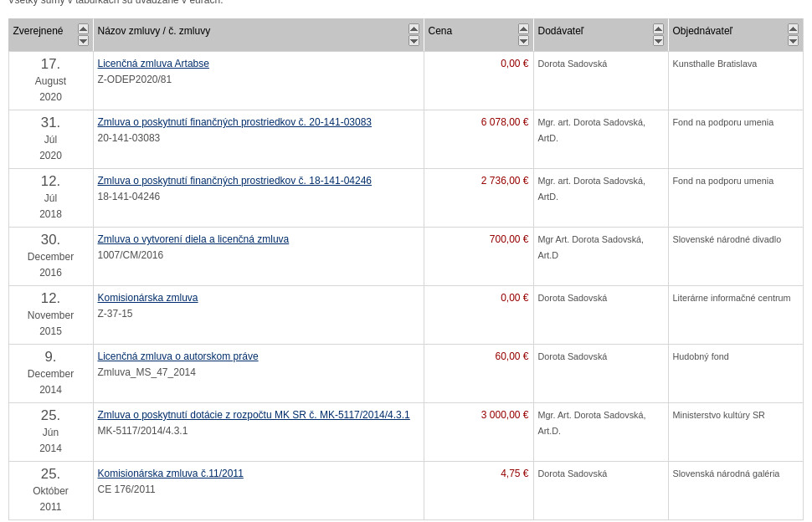The image size is (812, 522).
Task: Open Komisionárska zmluva Z-37-15 link
Action: [147, 298]
